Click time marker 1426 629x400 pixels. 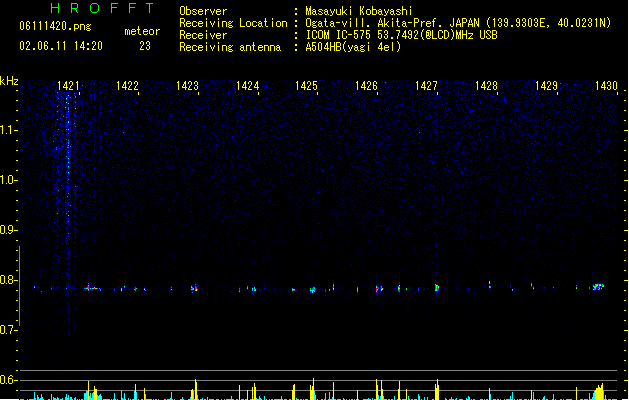point(366,86)
